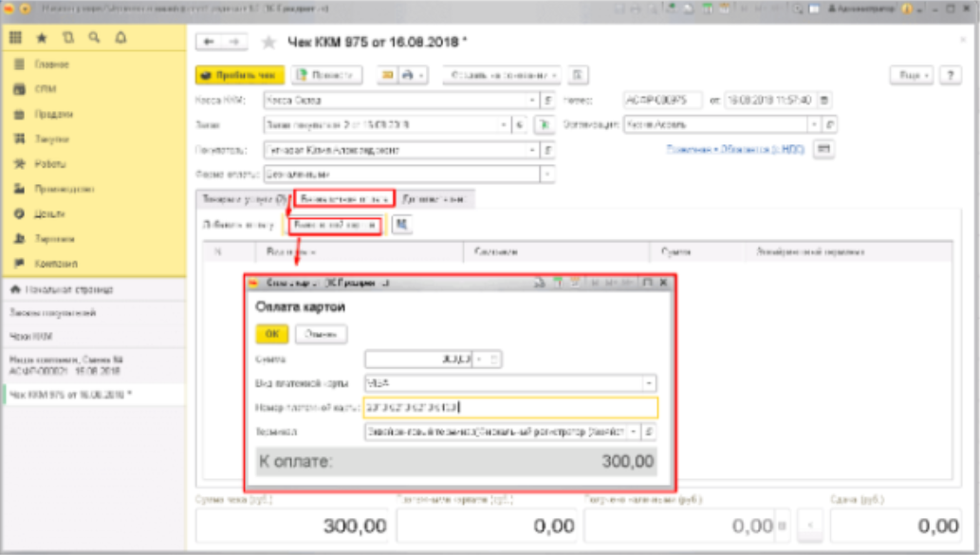Expand the Касса ККМ dropdown
This screenshot has height=555, width=980.
[532, 100]
